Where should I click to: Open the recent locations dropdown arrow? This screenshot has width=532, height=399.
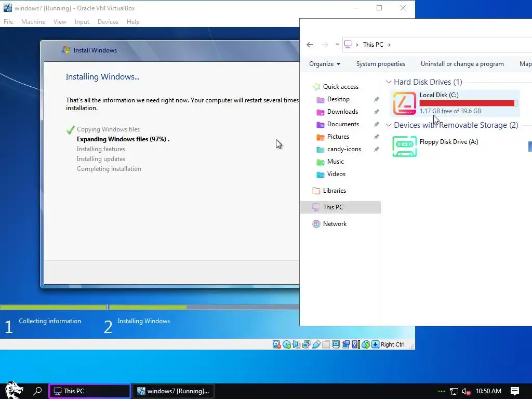tap(337, 45)
